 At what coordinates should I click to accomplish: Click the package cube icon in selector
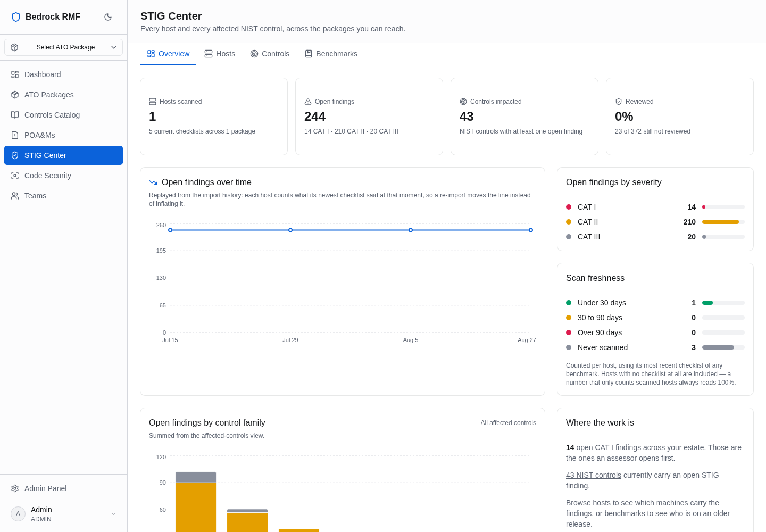coord(14,47)
